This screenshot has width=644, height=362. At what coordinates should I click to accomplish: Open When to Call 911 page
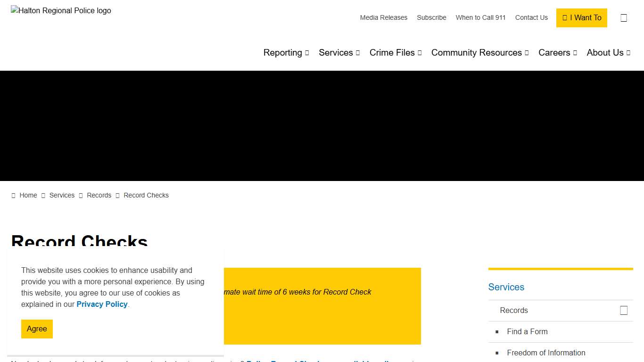click(x=480, y=18)
